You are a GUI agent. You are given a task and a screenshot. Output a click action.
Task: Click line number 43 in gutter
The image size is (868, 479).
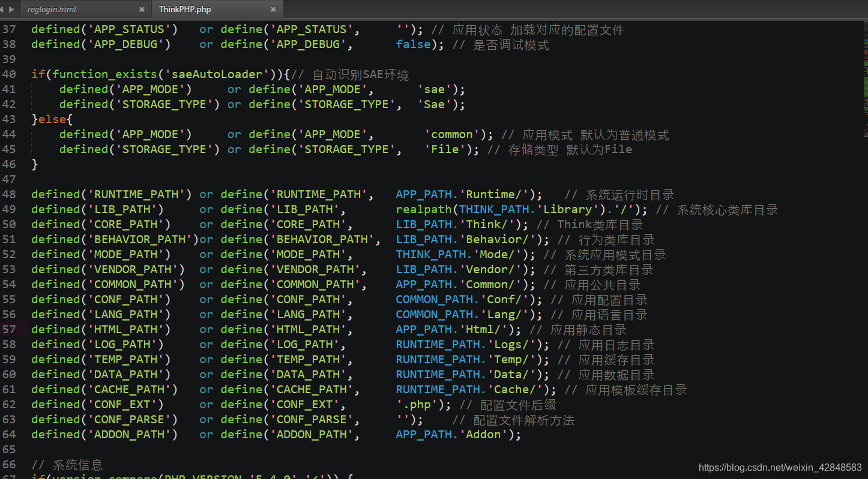coord(9,119)
